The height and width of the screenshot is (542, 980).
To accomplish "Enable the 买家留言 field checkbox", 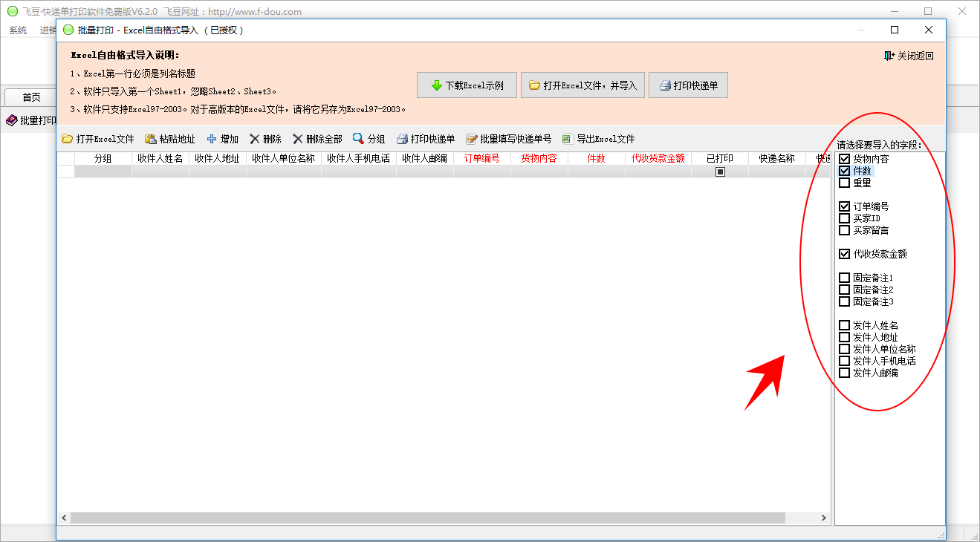I will 844,230.
